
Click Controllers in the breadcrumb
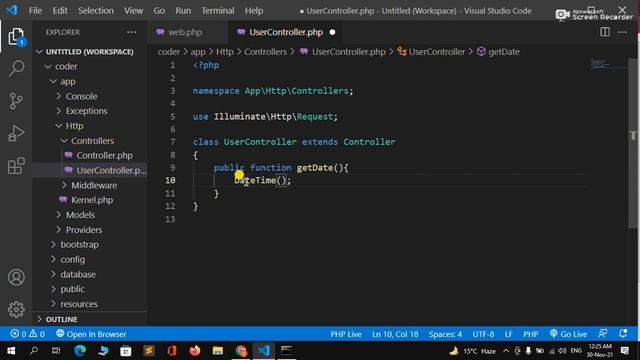click(265, 52)
